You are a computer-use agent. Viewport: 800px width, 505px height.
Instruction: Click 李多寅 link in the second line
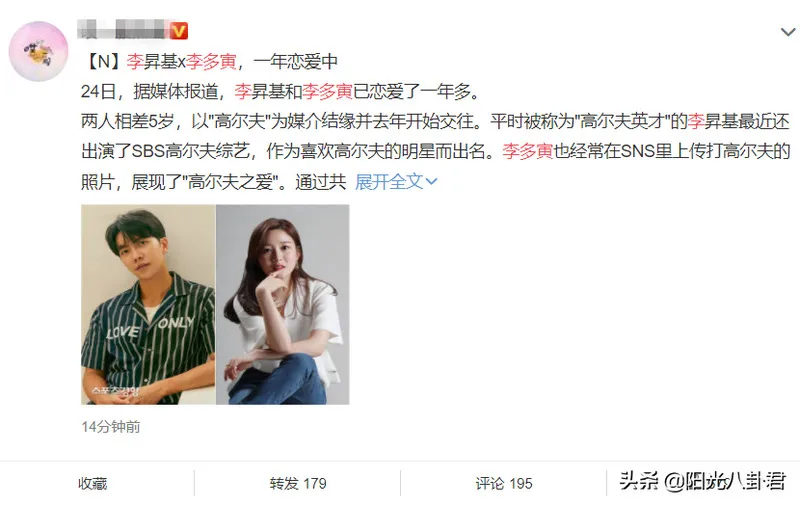pyautogui.click(x=328, y=92)
